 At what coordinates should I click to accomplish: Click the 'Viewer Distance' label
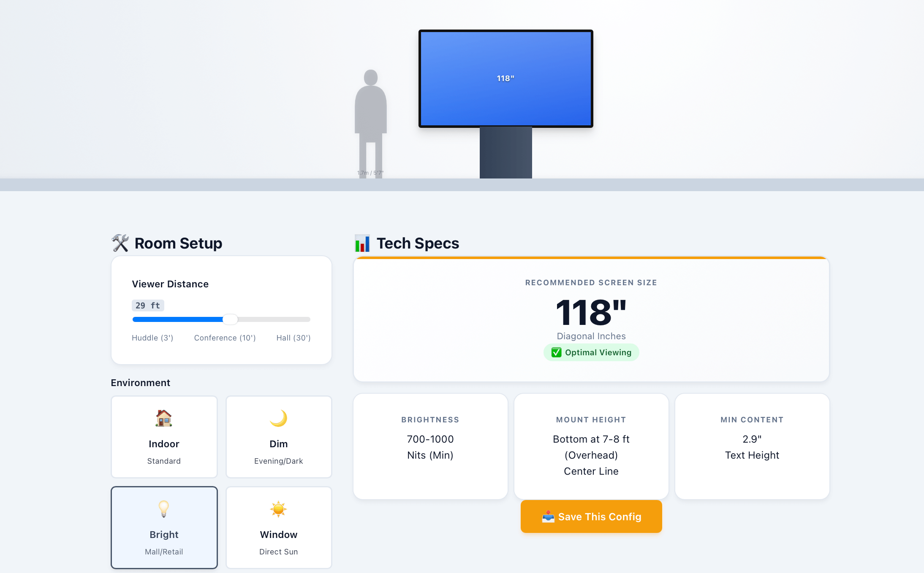(x=170, y=284)
